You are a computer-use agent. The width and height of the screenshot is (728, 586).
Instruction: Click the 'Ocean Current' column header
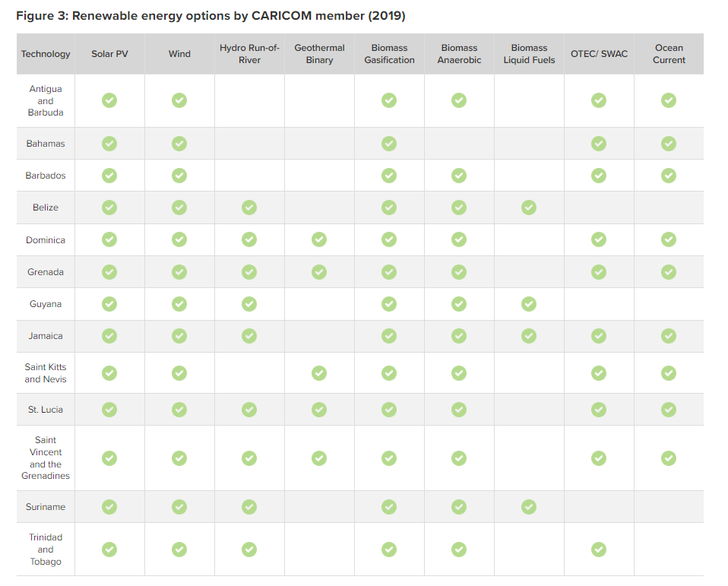coord(669,54)
